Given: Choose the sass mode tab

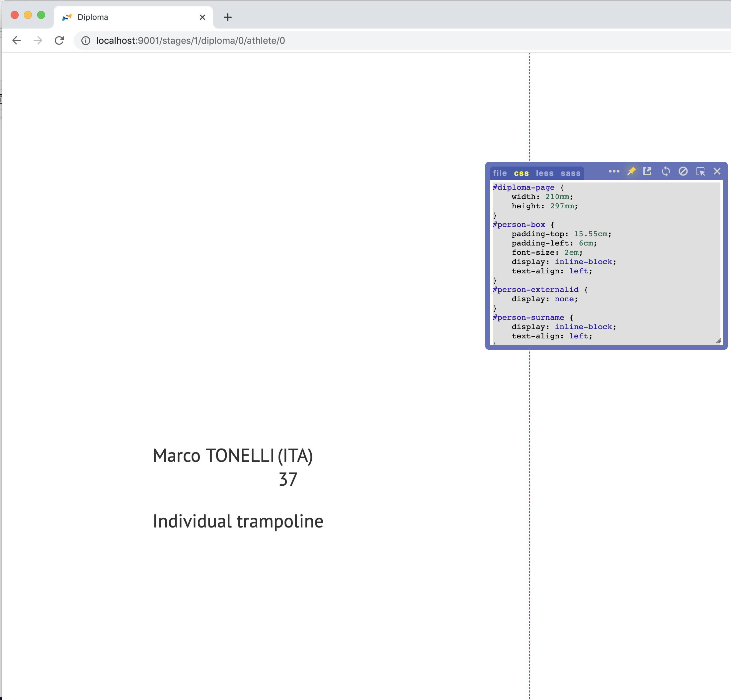Looking at the screenshot, I should click(x=570, y=173).
